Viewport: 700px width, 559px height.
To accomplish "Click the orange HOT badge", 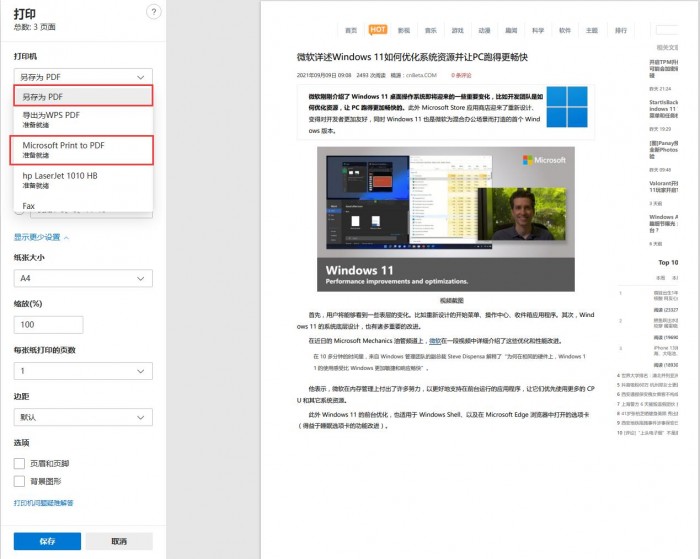I will tap(378, 30).
